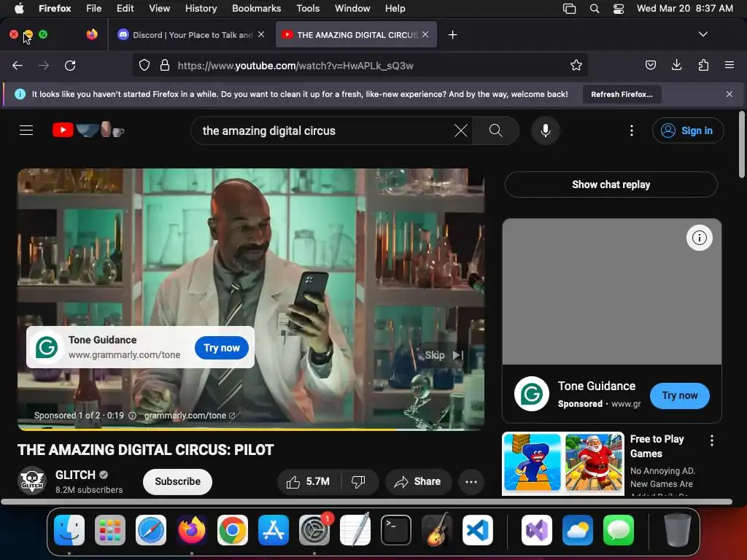The height and width of the screenshot is (560, 747).
Task: Reload the current YouTube page
Action: [x=70, y=66]
